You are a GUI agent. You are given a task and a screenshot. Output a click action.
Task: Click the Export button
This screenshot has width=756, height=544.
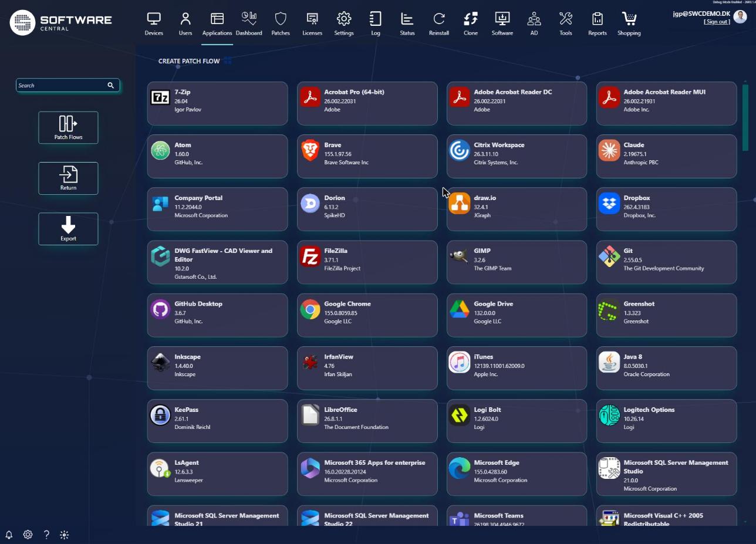tap(68, 229)
